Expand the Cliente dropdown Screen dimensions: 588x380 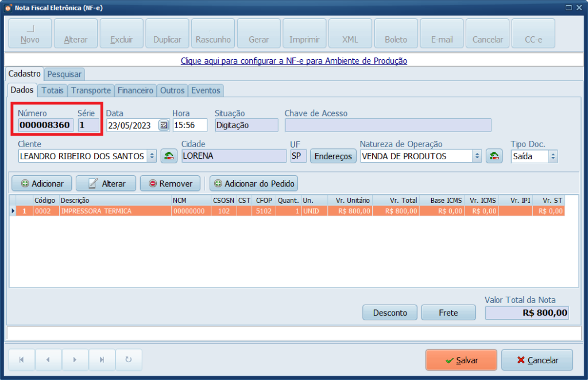[152, 156]
